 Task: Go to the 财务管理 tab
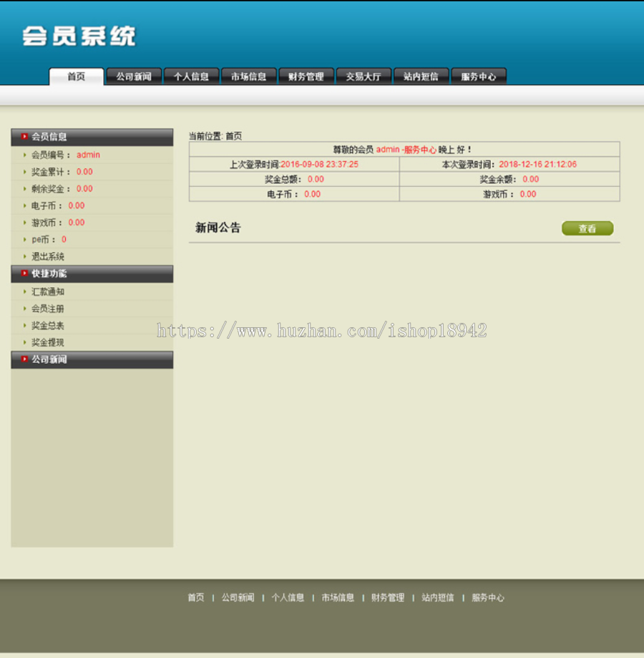click(306, 77)
